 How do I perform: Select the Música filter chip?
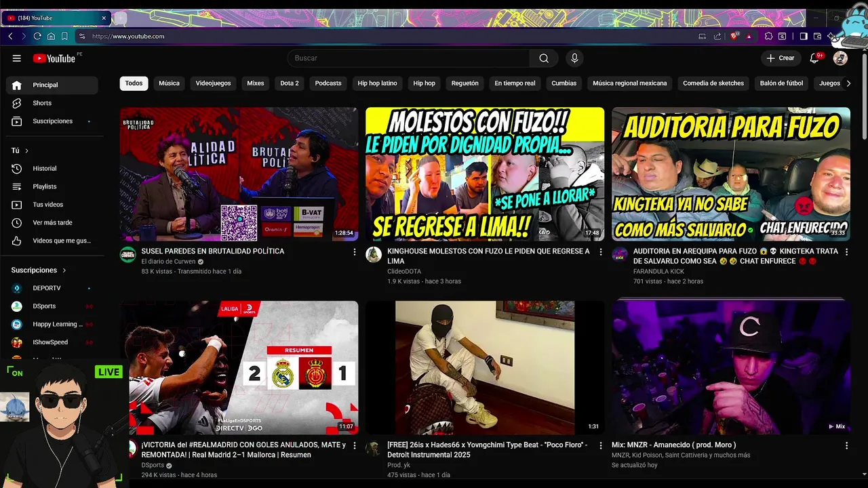(170, 83)
